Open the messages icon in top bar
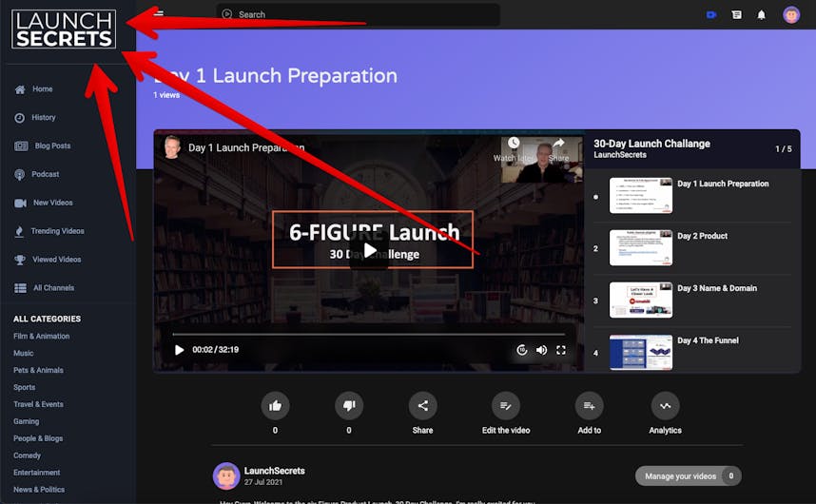The image size is (816, 504). click(736, 15)
